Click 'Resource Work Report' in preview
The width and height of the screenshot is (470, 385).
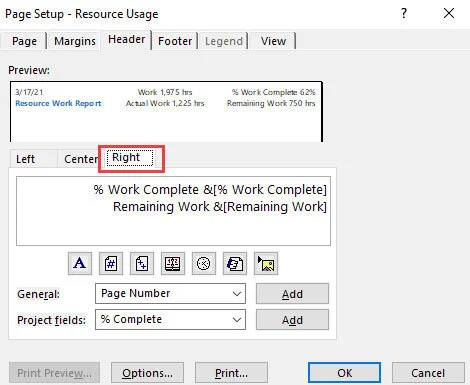point(58,103)
